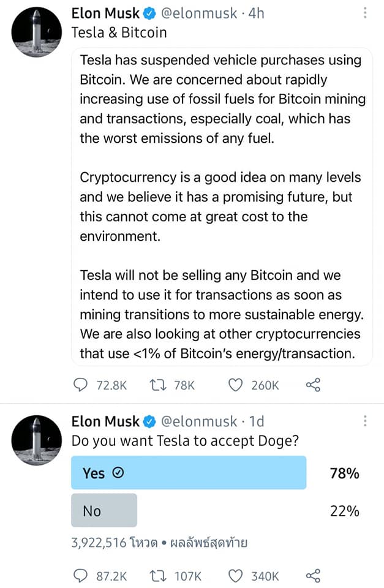Open the @elonmusk handle on the poll tweet
The height and width of the screenshot is (588, 384).
click(199, 421)
